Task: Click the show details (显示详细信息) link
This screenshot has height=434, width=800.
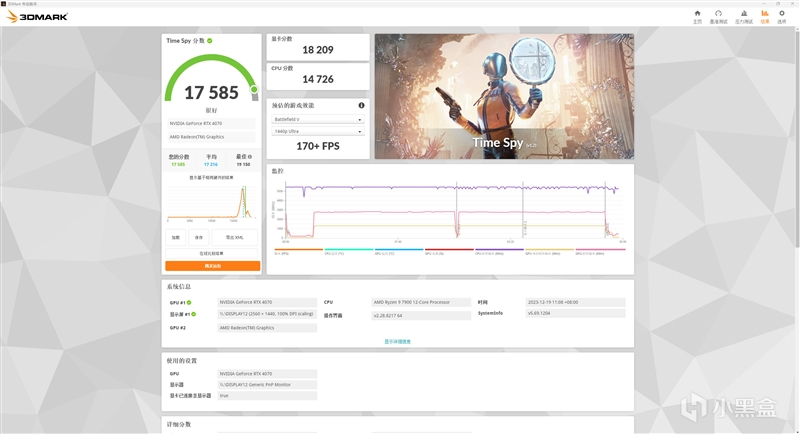Action: [397, 342]
